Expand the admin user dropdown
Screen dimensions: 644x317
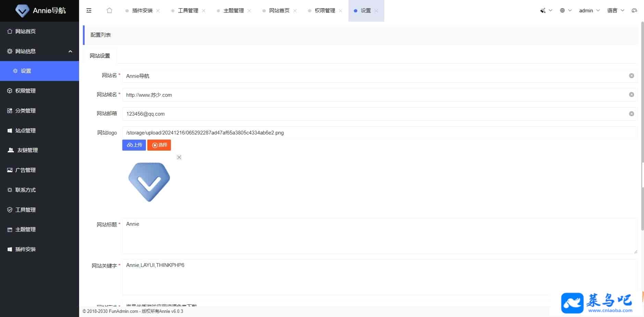pyautogui.click(x=589, y=11)
